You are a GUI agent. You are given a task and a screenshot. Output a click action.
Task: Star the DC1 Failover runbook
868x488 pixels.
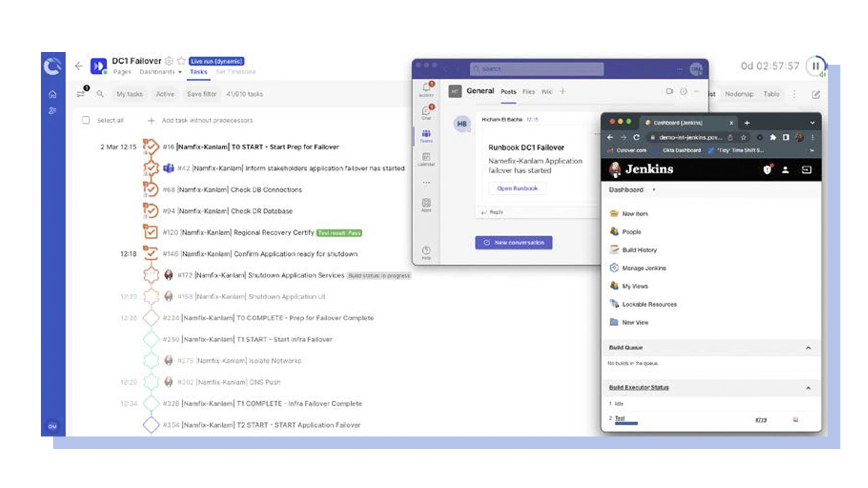181,61
